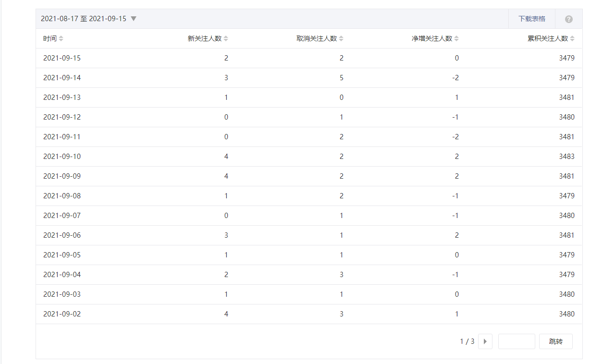Sort by 净增关注人数 column sort icon

coord(456,38)
